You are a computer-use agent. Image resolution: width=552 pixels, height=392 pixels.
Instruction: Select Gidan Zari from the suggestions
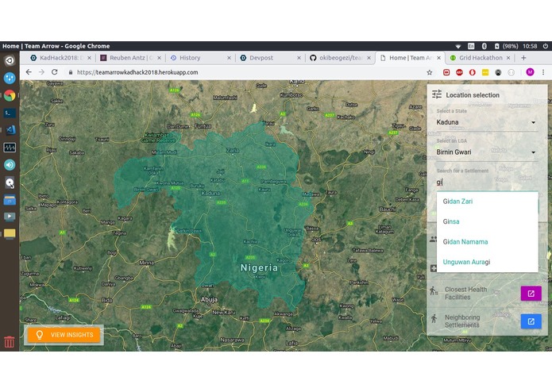click(x=487, y=202)
